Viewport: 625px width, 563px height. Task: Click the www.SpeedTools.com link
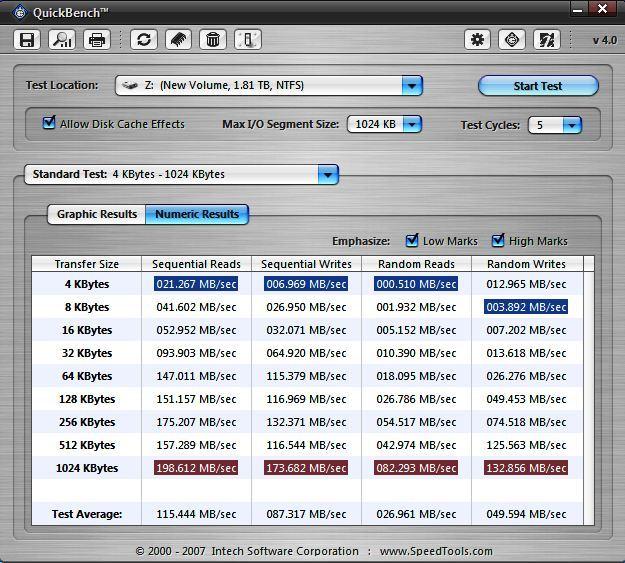pos(436,551)
